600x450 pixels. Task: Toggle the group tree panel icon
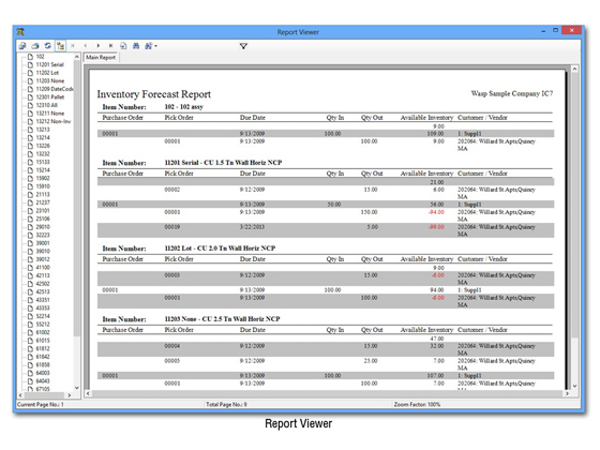pyautogui.click(x=60, y=46)
